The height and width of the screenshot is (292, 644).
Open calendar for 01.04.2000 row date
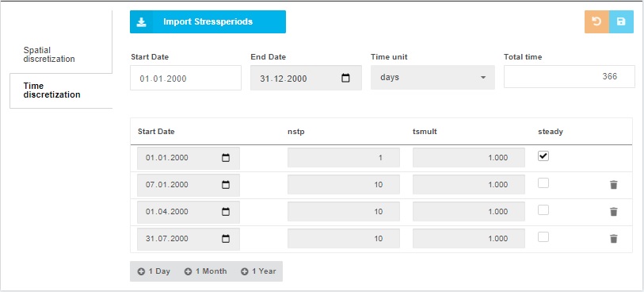click(x=226, y=212)
